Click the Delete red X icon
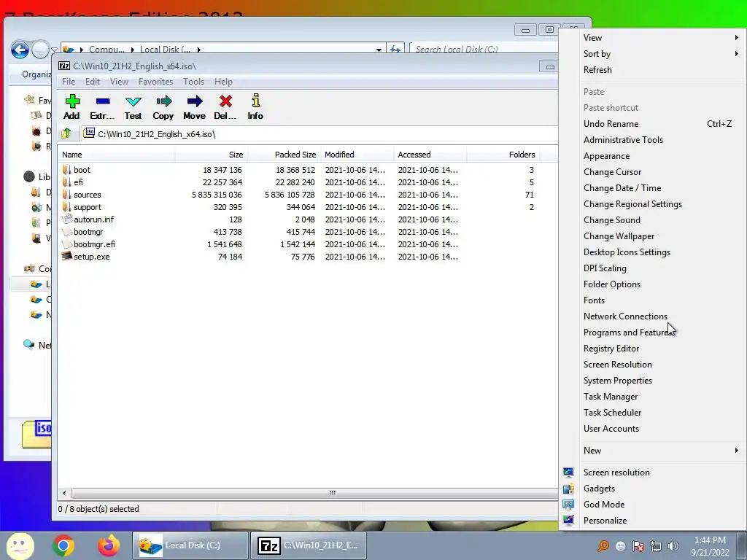Image resolution: width=747 pixels, height=560 pixels. tap(225, 101)
